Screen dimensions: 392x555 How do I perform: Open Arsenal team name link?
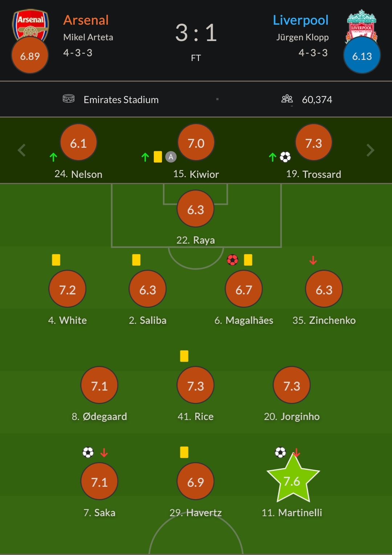coord(86,20)
